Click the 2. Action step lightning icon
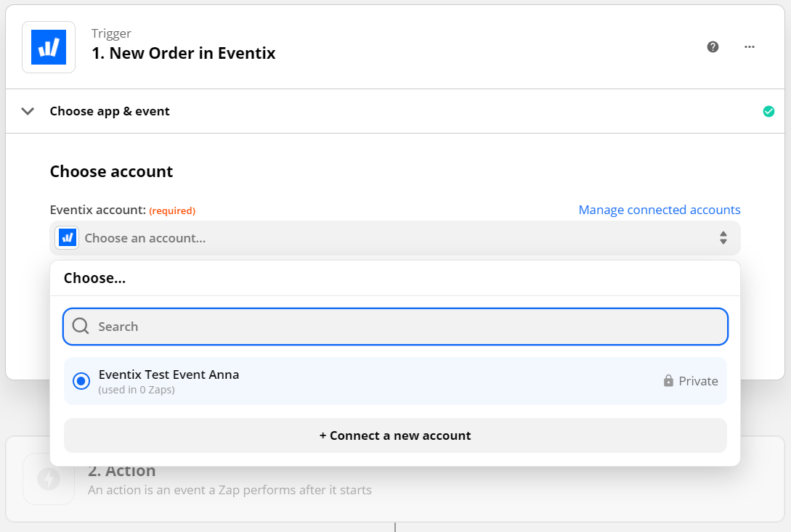791x532 pixels. [x=49, y=479]
